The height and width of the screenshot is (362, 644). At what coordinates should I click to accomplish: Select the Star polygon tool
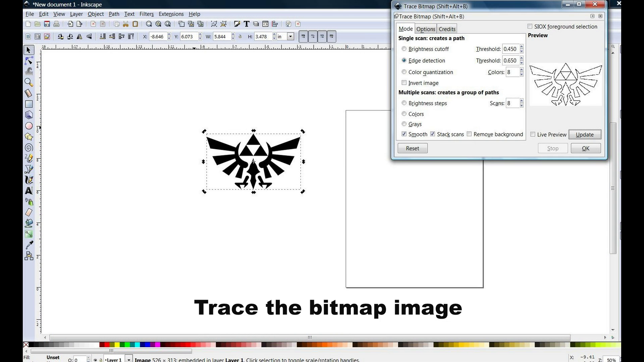(29, 136)
